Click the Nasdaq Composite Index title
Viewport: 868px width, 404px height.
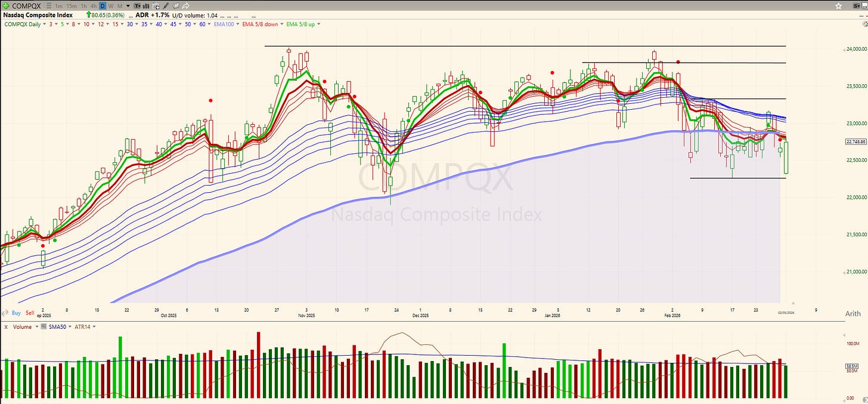click(38, 16)
